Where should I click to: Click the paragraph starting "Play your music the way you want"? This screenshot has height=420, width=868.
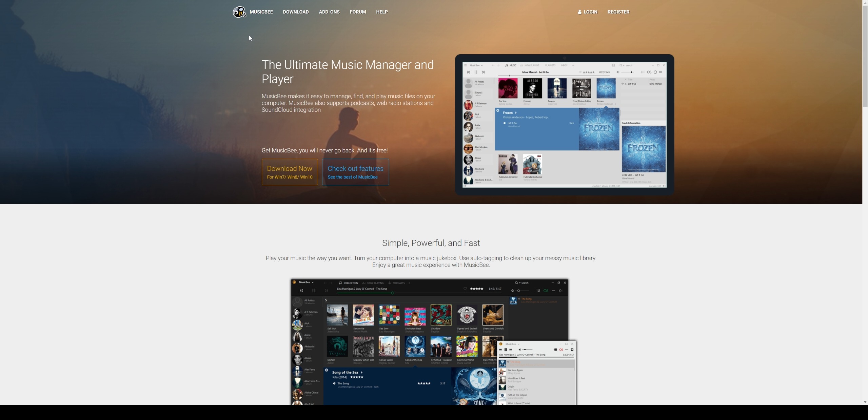coord(431,261)
